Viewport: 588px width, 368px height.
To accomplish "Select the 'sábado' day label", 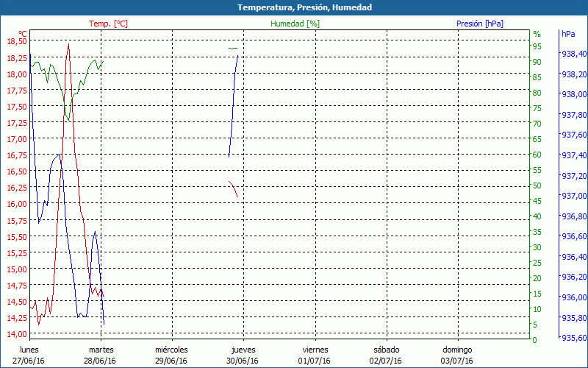I will coord(386,350).
